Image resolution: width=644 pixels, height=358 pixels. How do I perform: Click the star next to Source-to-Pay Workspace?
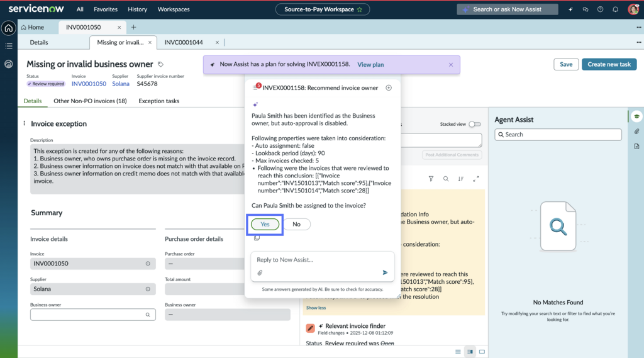coord(360,9)
